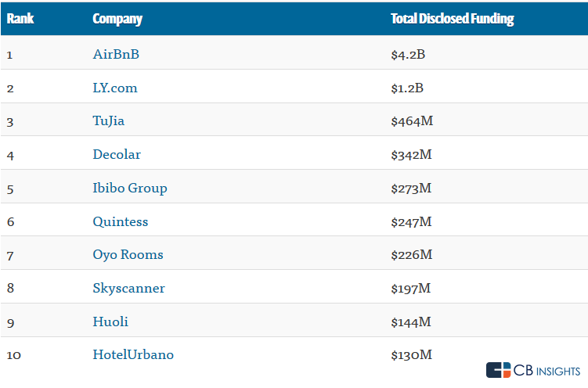
Task: Click the CB INSIGHTS wordmark text
Action: (x=547, y=370)
